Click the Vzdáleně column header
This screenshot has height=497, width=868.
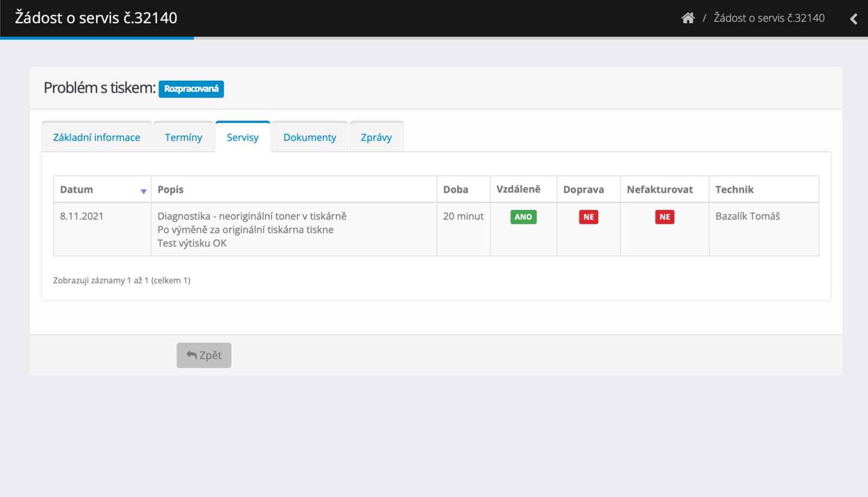[518, 189]
